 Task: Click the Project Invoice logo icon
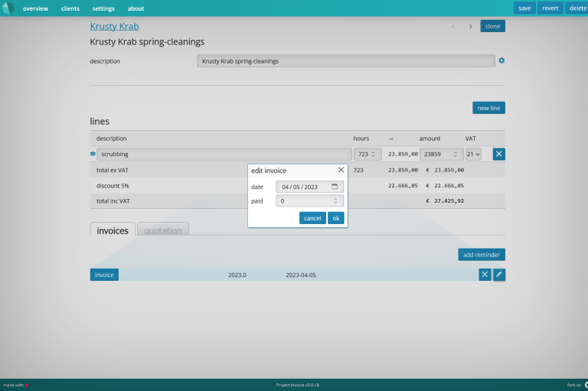click(x=8, y=8)
